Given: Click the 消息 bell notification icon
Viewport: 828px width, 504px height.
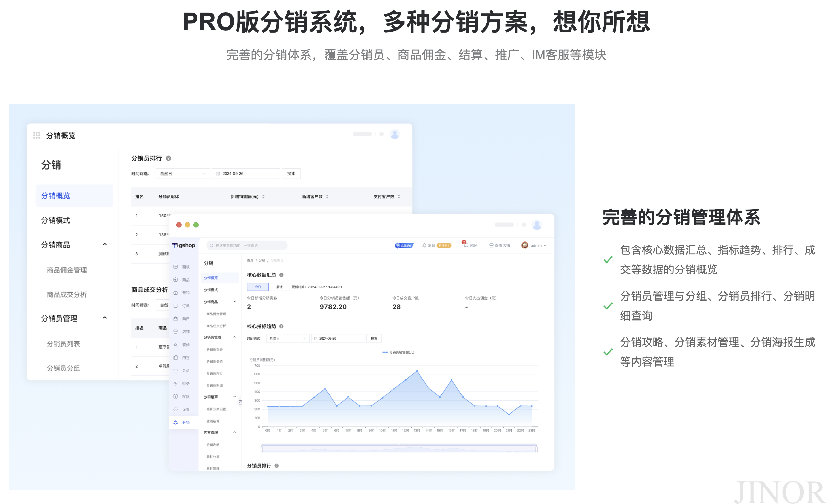Looking at the screenshot, I should (424, 245).
